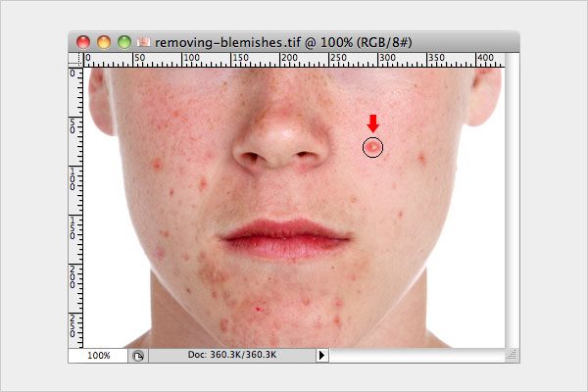Click the red spot on the cheek near the ear
The width and height of the screenshot is (588, 392).
tap(421, 158)
